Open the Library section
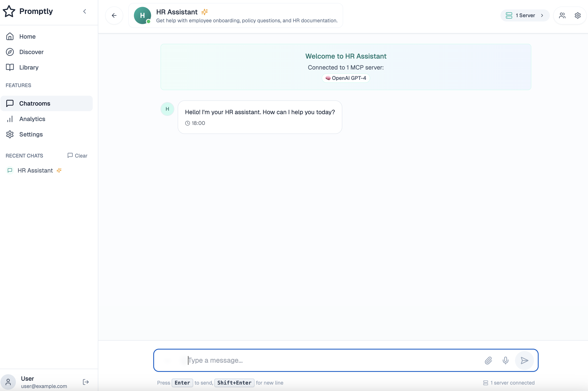Image resolution: width=588 pixels, height=391 pixels. (29, 67)
